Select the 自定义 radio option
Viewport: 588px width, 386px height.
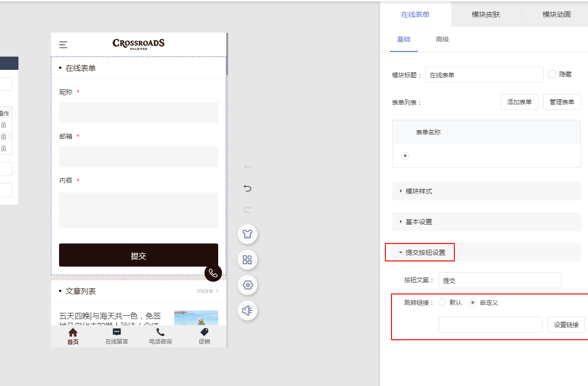pyautogui.click(x=472, y=302)
